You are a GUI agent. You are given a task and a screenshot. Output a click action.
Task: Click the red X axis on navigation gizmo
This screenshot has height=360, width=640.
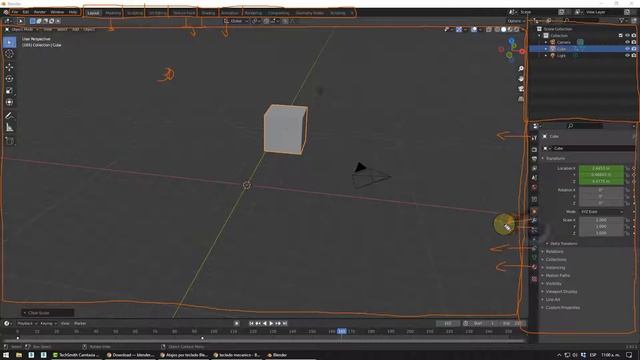tap(522, 51)
